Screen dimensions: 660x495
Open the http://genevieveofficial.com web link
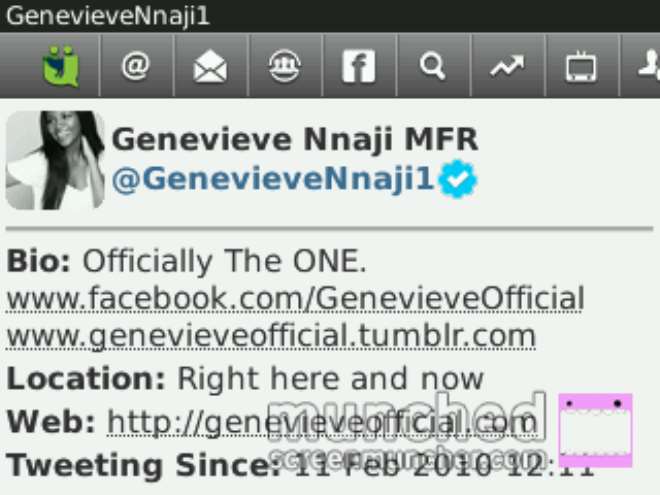coord(322,422)
